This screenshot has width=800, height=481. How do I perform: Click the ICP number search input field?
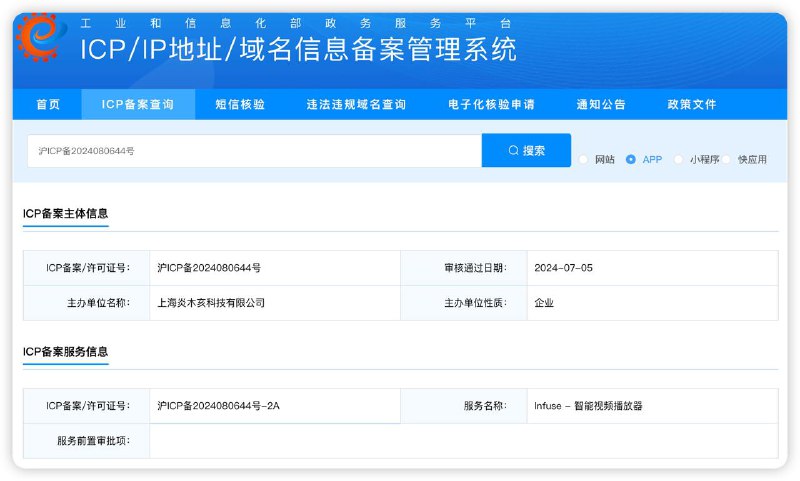pos(255,151)
